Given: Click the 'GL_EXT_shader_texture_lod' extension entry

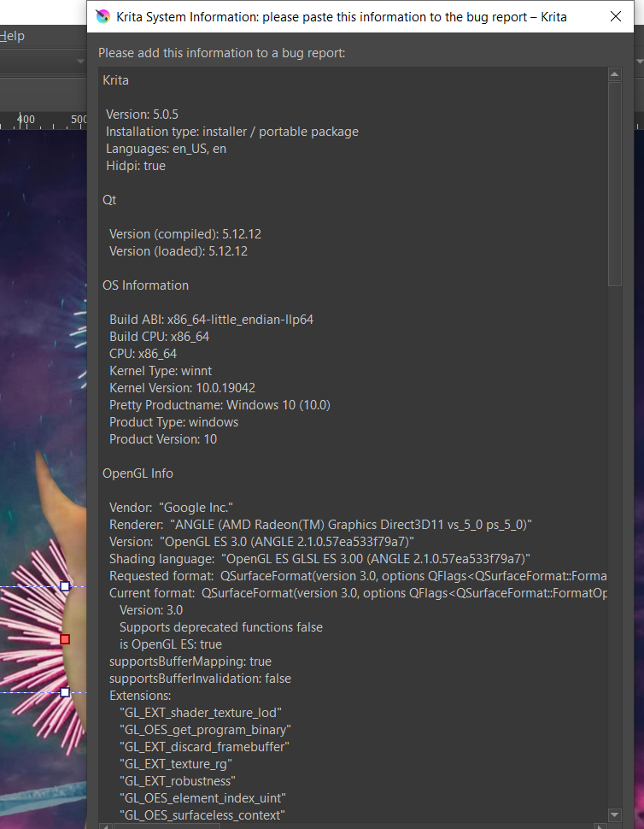Looking at the screenshot, I should pyautogui.click(x=201, y=713).
